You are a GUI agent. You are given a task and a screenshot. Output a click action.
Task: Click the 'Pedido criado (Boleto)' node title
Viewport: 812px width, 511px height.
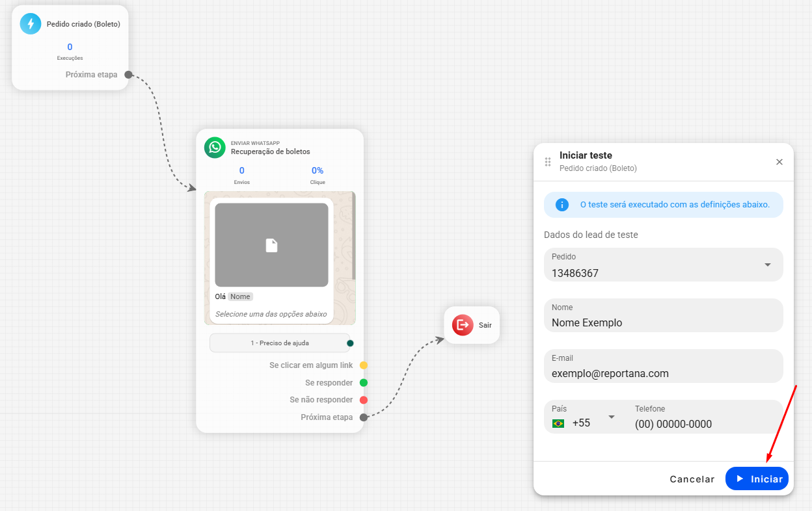[83, 24]
